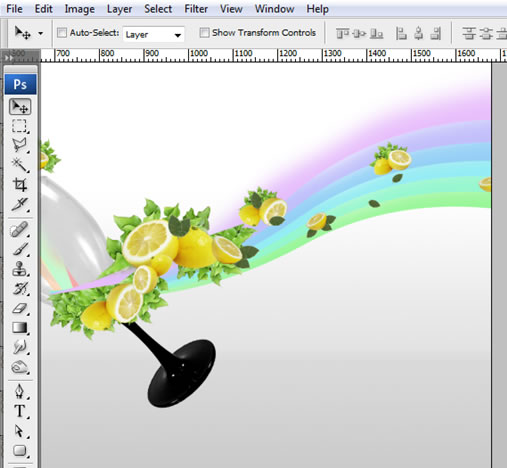Pick the Clone Stamp tool
This screenshot has width=507, height=468.
tap(20, 269)
